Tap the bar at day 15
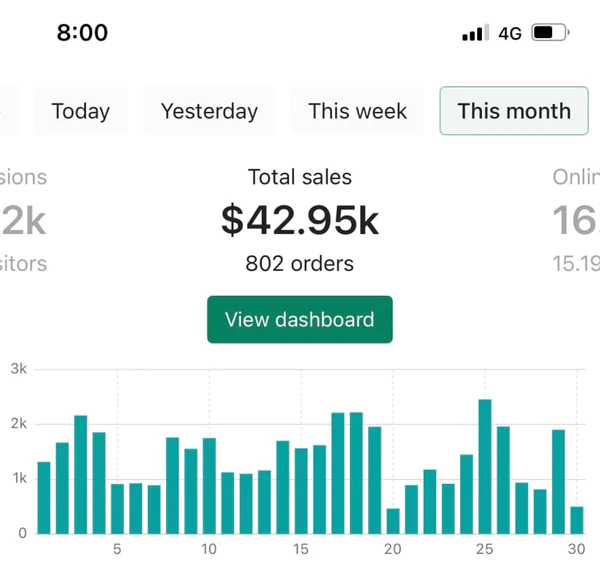Viewport: 600px width, 565px height. click(x=301, y=491)
